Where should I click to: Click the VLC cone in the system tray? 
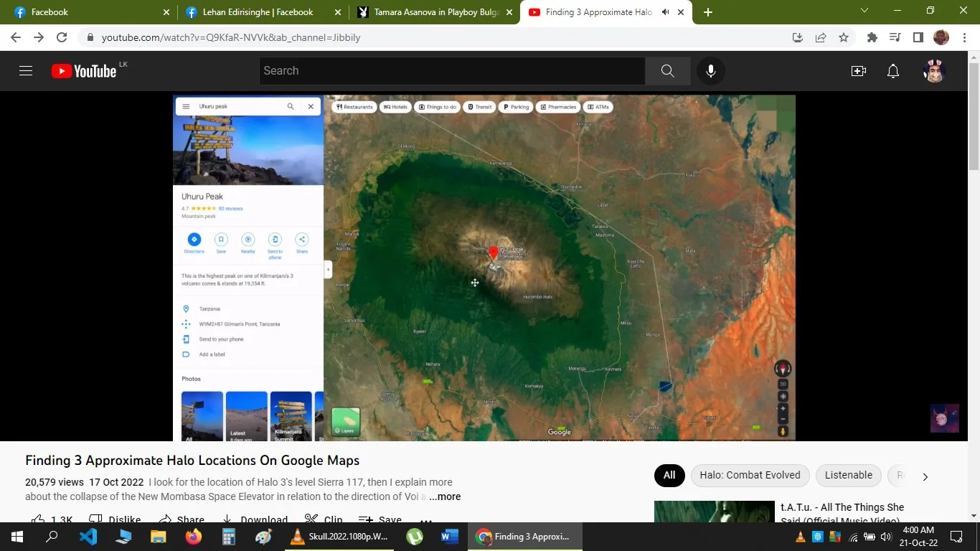click(x=801, y=537)
